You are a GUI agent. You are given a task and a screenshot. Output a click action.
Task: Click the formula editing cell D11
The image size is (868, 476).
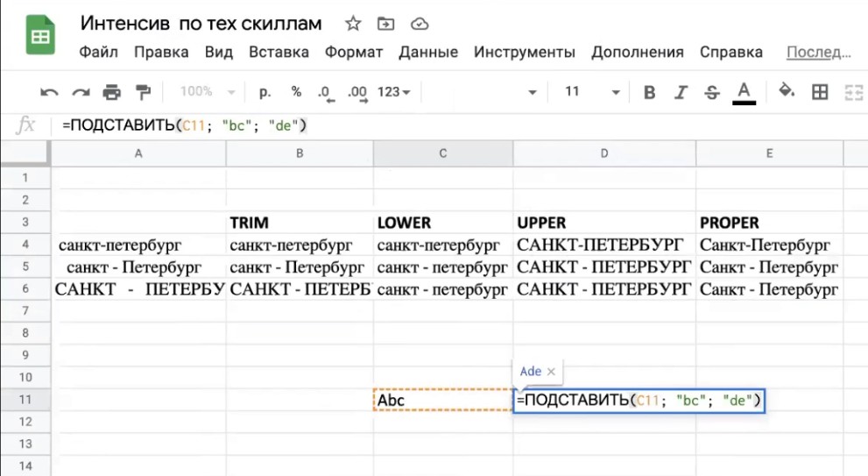(639, 400)
